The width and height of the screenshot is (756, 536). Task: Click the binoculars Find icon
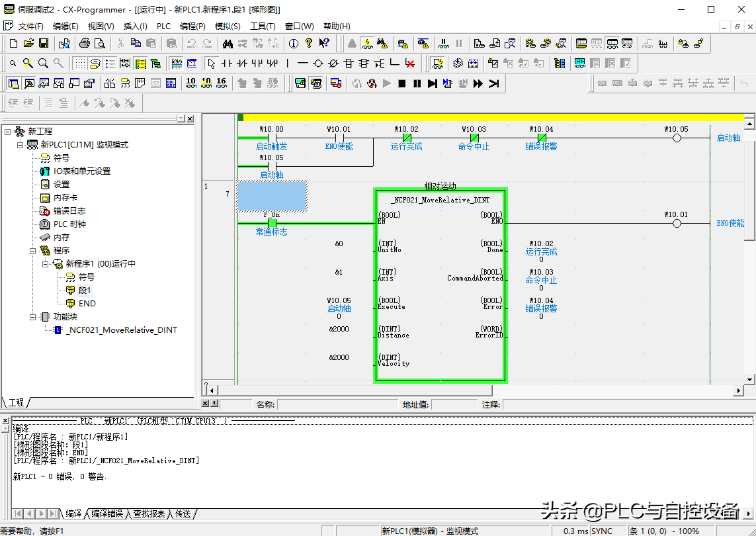(228, 44)
